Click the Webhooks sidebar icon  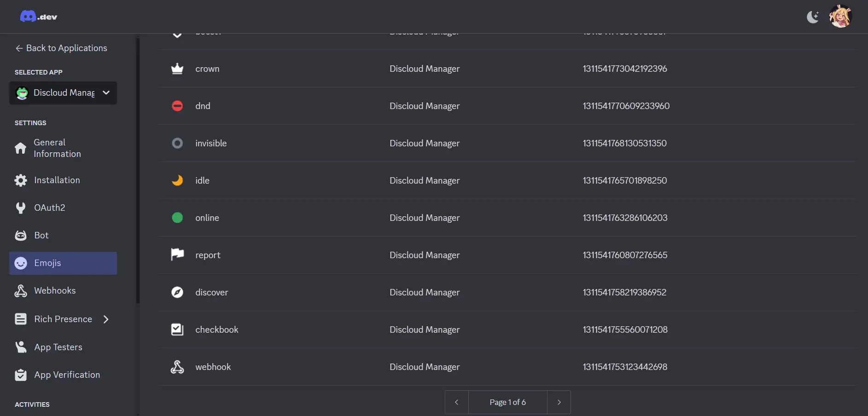point(21,291)
